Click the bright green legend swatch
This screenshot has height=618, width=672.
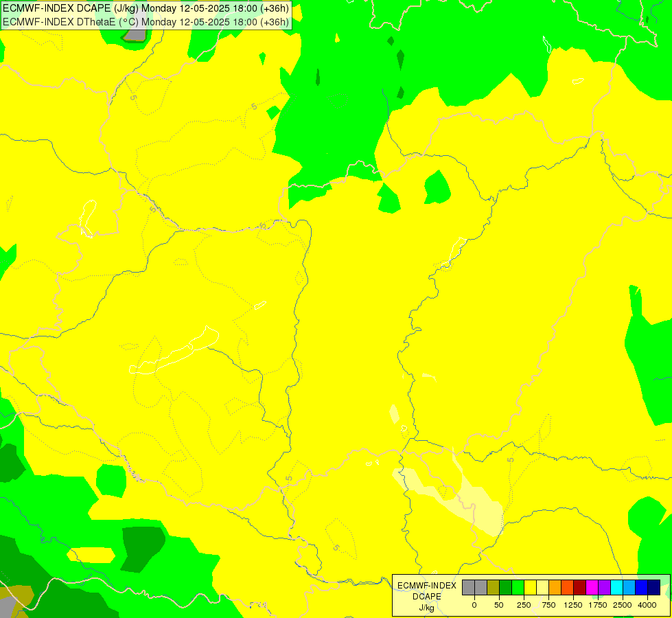[518, 588]
